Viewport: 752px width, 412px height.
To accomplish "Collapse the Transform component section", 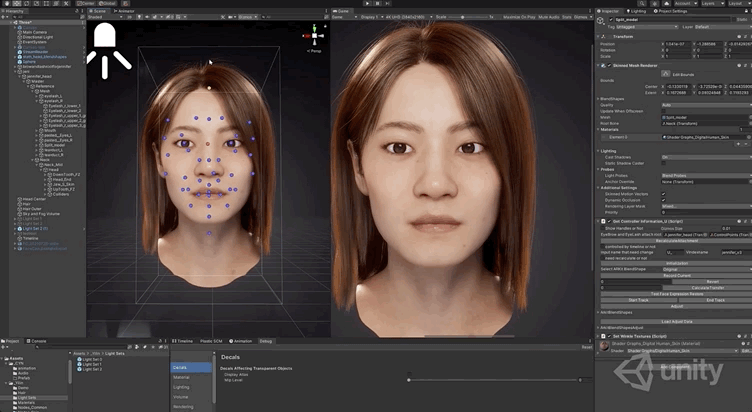I will coord(596,36).
